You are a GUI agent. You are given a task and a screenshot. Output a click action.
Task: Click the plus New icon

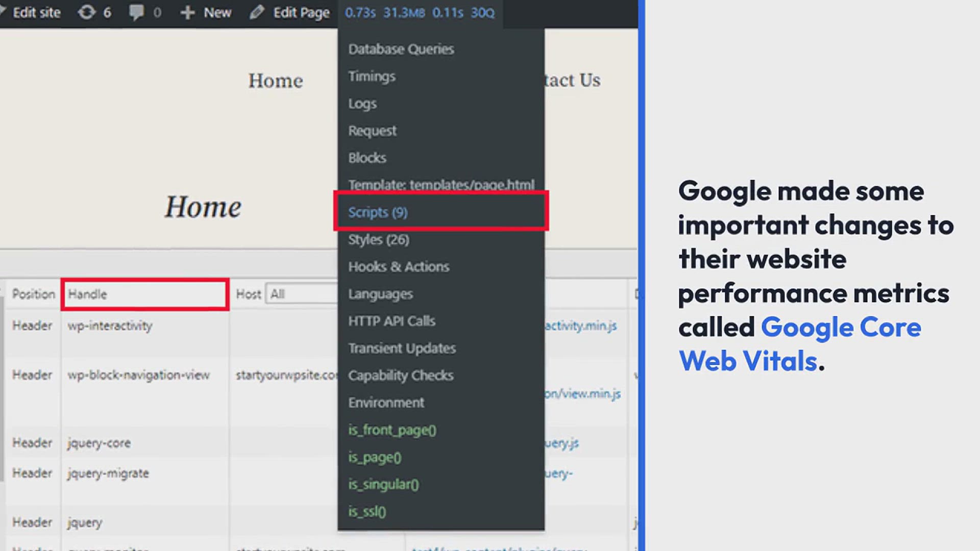[x=187, y=13]
